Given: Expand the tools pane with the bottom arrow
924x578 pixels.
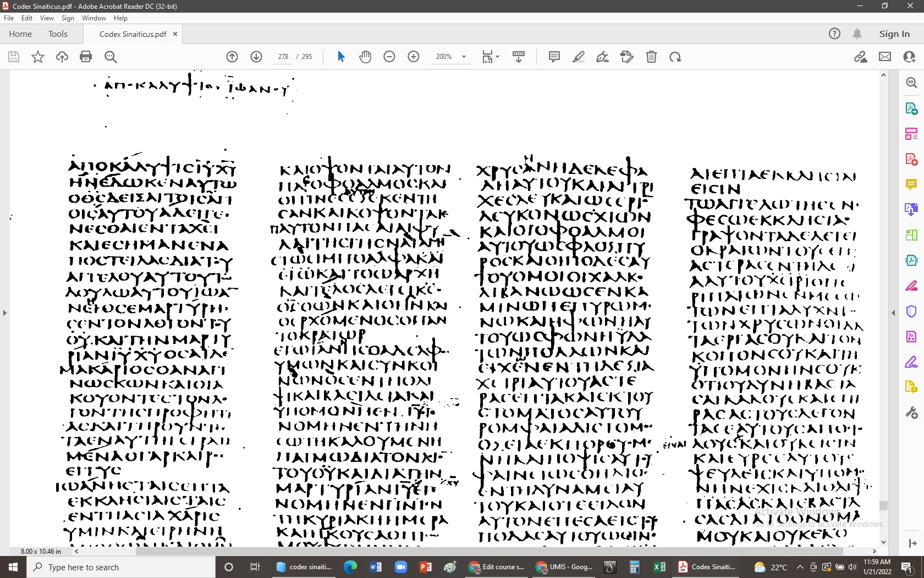Looking at the screenshot, I should coord(912,543).
